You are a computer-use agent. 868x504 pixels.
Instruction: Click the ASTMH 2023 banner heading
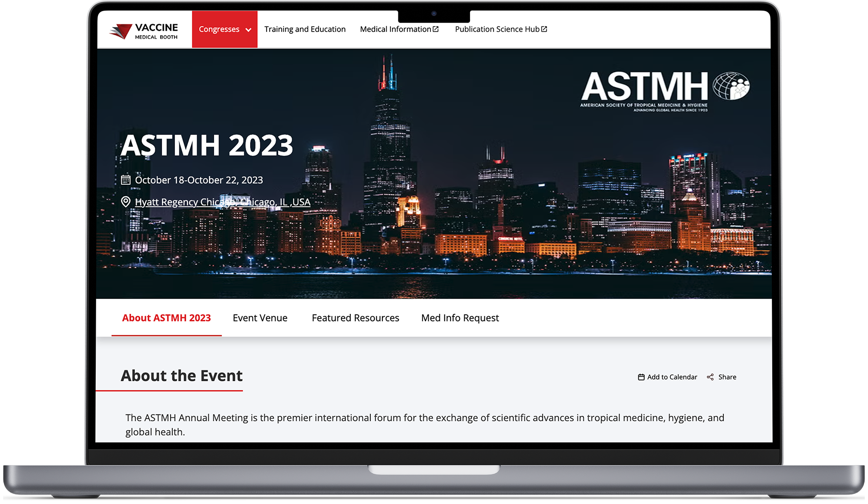tap(207, 145)
